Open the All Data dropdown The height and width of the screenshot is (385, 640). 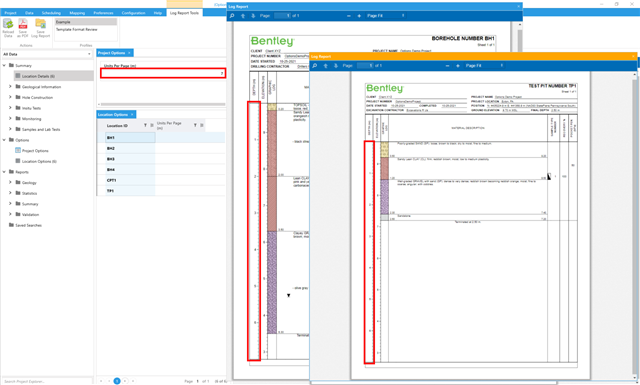pyautogui.click(x=47, y=54)
